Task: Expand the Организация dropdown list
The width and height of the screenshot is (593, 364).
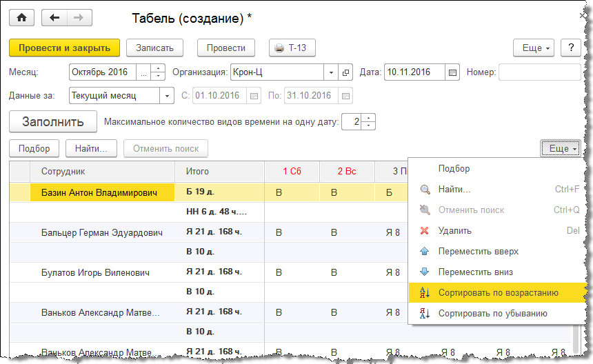Action: coord(331,72)
